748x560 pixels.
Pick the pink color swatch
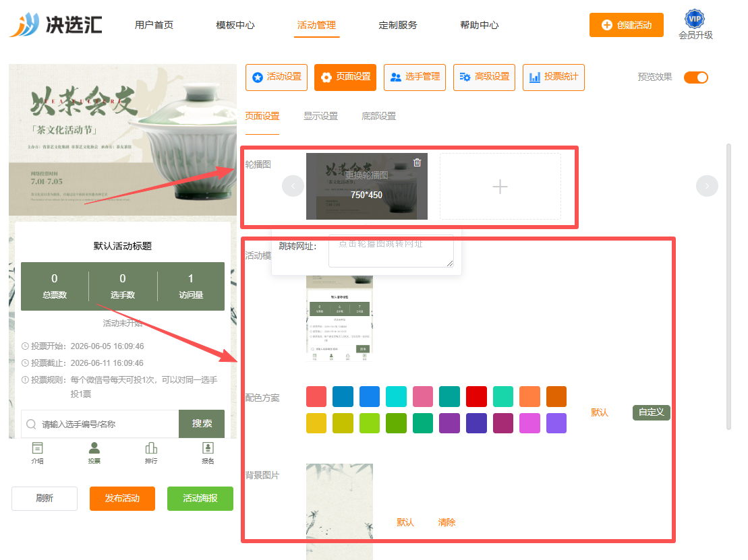tap(423, 396)
